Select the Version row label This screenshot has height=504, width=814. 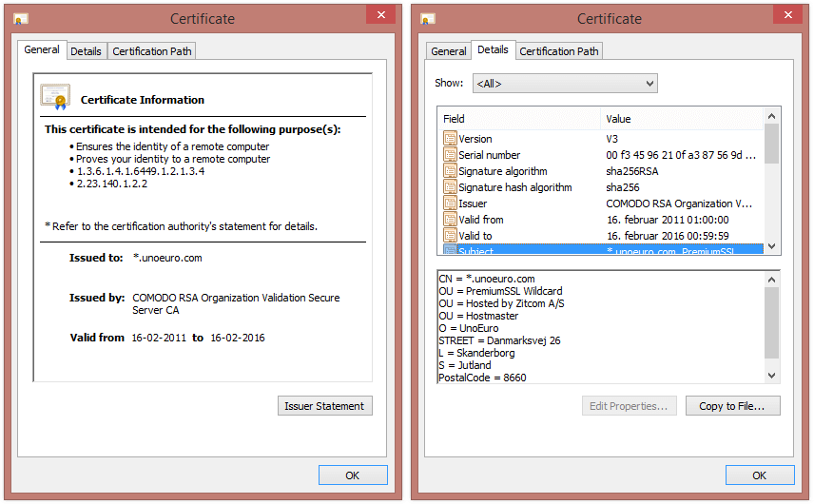(x=475, y=139)
